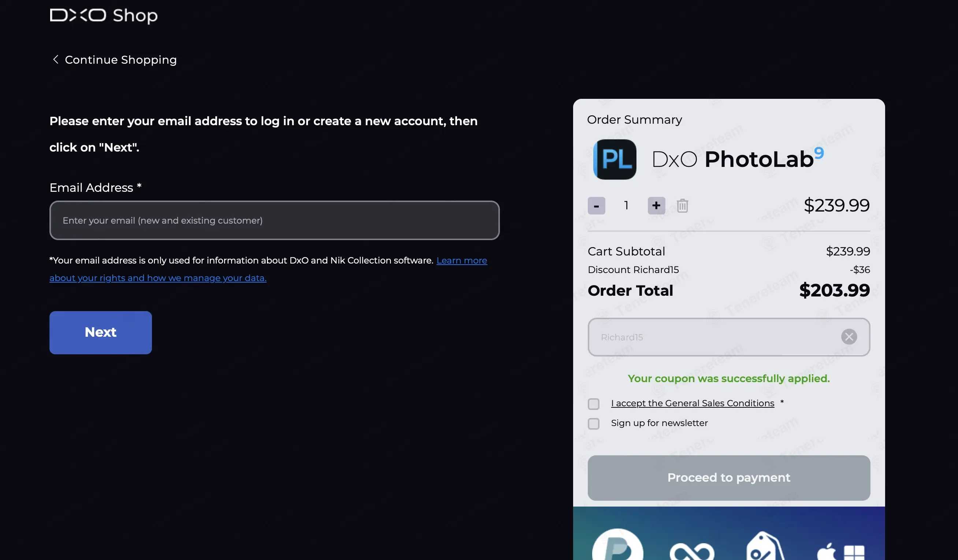Open the General Sales Conditions link
The width and height of the screenshot is (958, 560).
692,403
